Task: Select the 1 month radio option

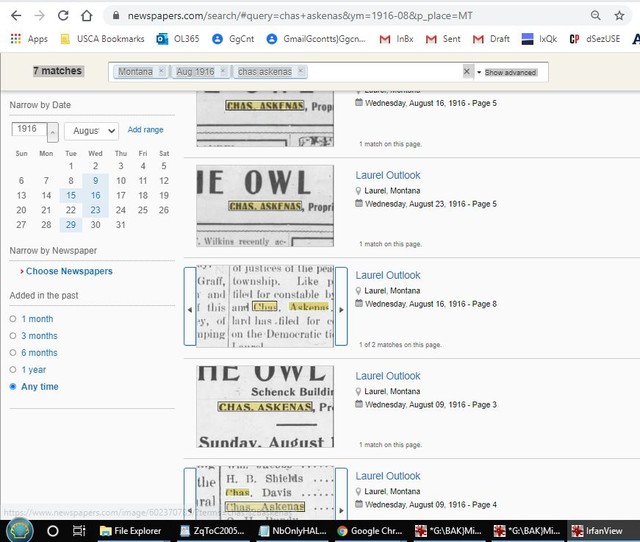Action: 13,319
